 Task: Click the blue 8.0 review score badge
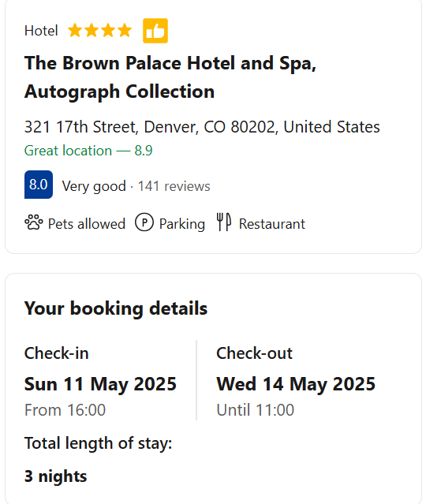pos(39,185)
